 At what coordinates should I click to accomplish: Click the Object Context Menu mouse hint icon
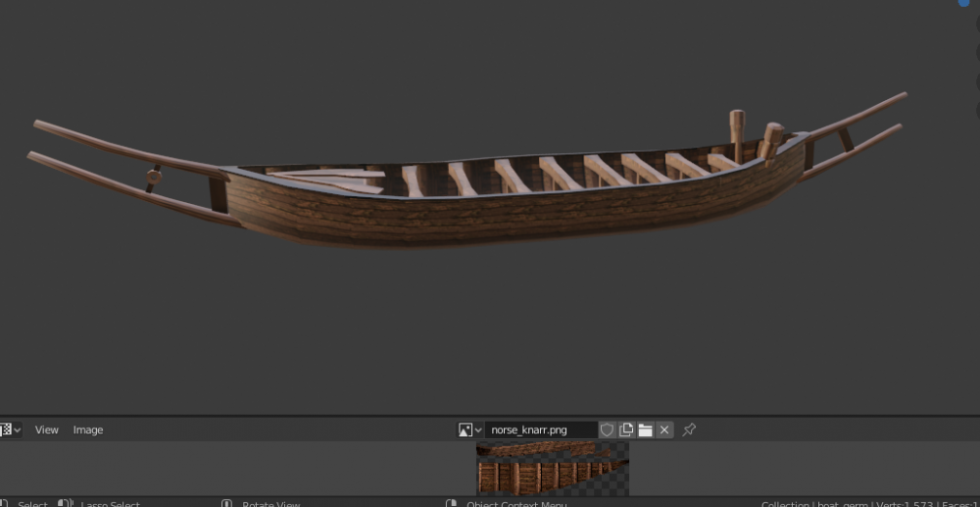coord(451,504)
